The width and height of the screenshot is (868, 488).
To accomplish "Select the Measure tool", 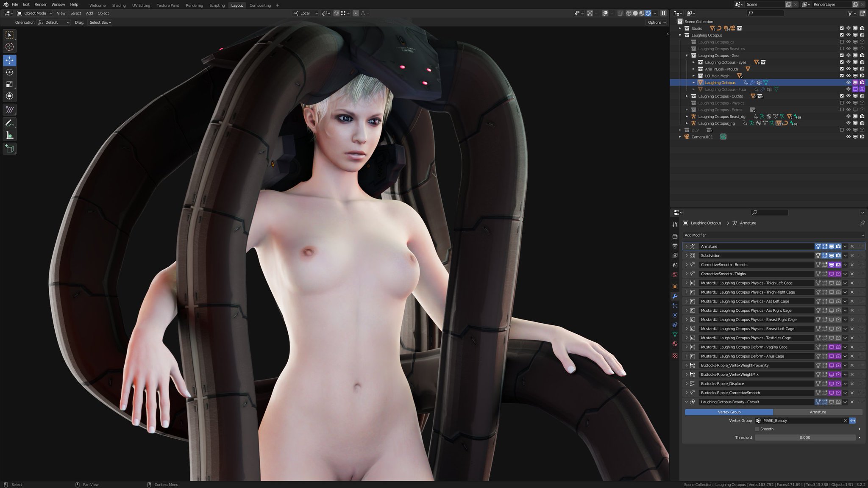I will click(9, 136).
